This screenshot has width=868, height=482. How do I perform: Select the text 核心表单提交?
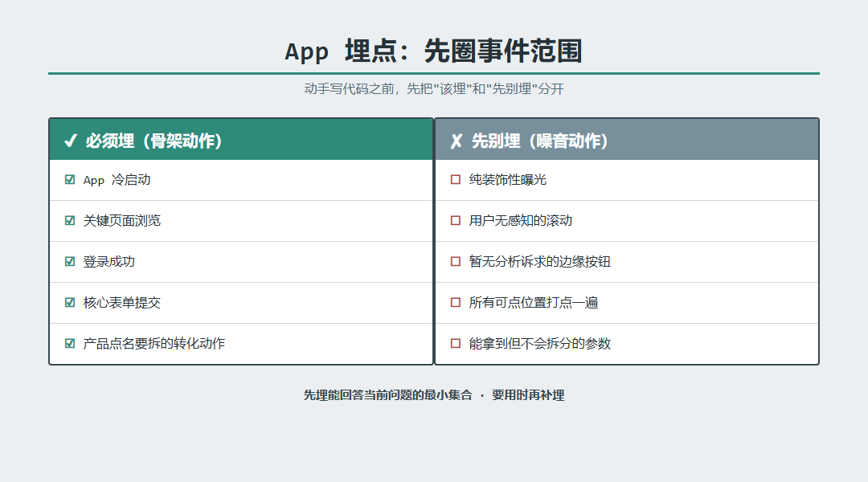(122, 303)
